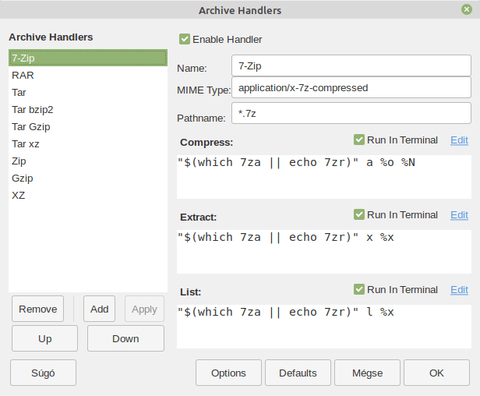This screenshot has width=480, height=396.
Task: Add a new archive handler
Action: coord(99,309)
